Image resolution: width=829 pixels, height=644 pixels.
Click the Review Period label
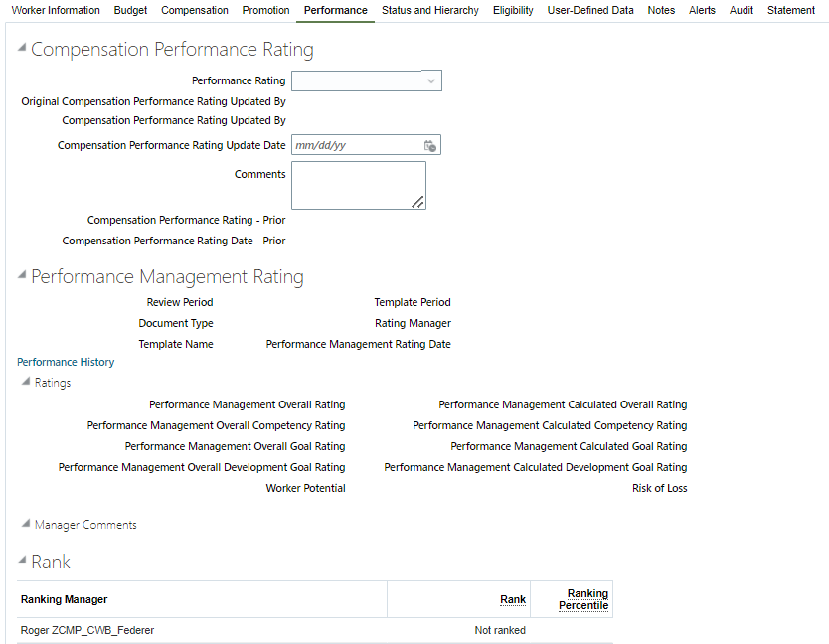[180, 302]
